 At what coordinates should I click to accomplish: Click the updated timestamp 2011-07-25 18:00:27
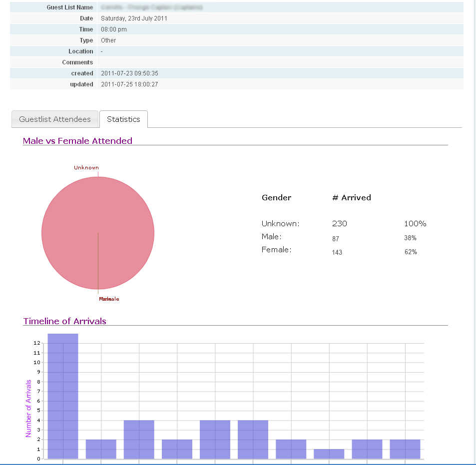pos(129,84)
